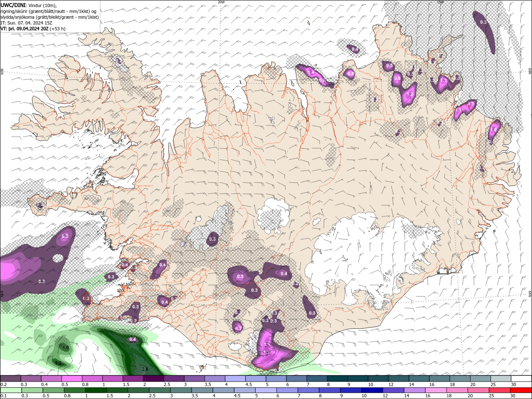Click the "IT: Sun. 07. 04. 2024 15Z" line
Screen dimensions: 532x399
(26, 23)
